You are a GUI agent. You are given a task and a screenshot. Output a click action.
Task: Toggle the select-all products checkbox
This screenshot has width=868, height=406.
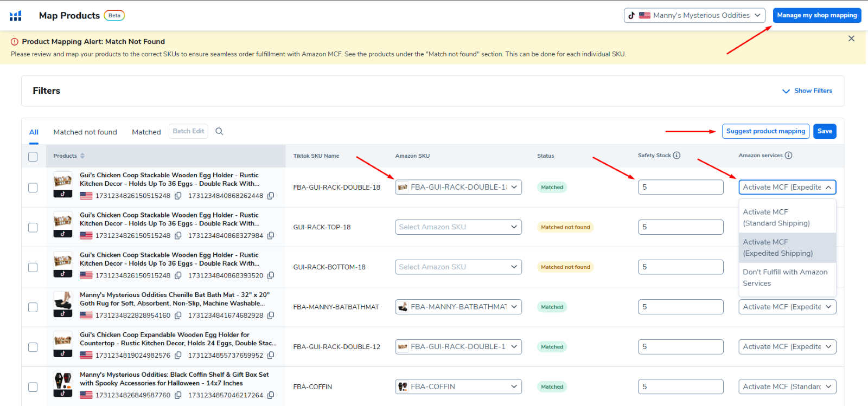click(33, 157)
